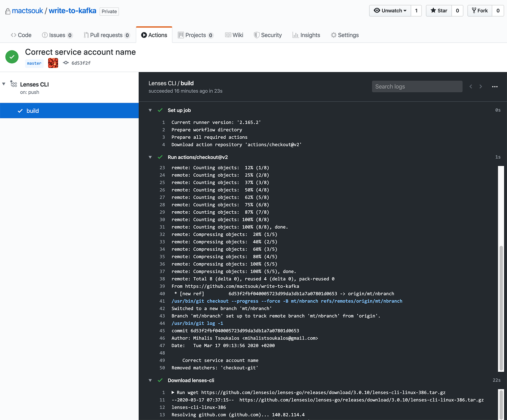Click the Run actions/checkout@v2 step title
Viewport: 507px width, 420px height.
tap(198, 157)
